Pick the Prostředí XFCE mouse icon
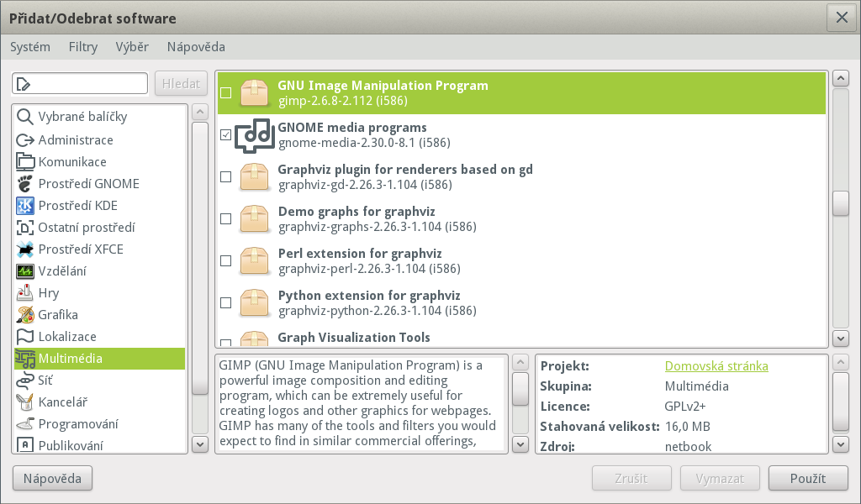 pos(24,249)
